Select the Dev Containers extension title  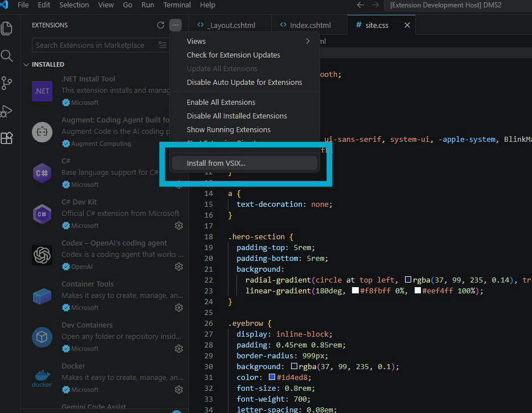pos(87,325)
